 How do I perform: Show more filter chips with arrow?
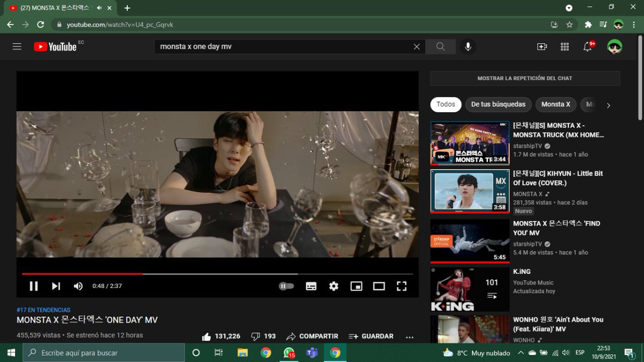[x=608, y=105]
